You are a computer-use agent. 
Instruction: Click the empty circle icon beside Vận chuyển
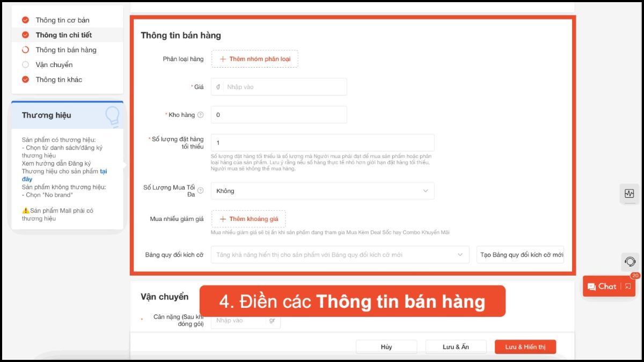click(25, 65)
